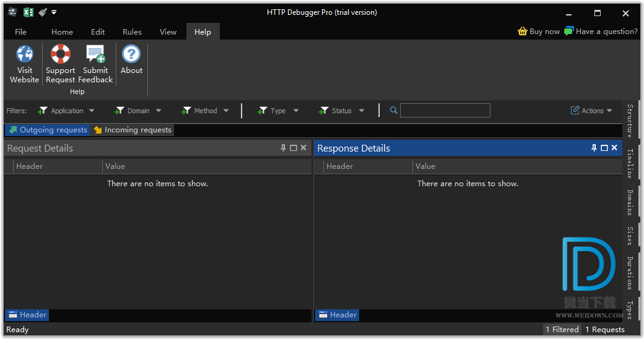Click the Request Details panel title
Image resolution: width=644 pixels, height=339 pixels.
(40, 148)
